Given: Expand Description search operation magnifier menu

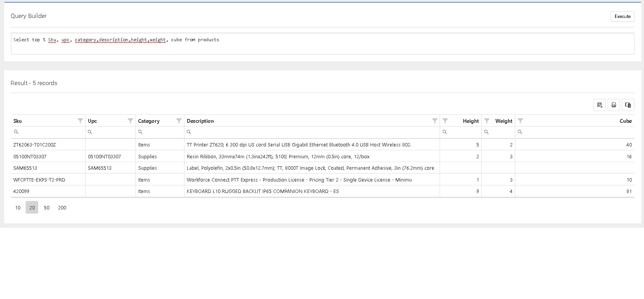Looking at the screenshot, I should click(x=189, y=132).
